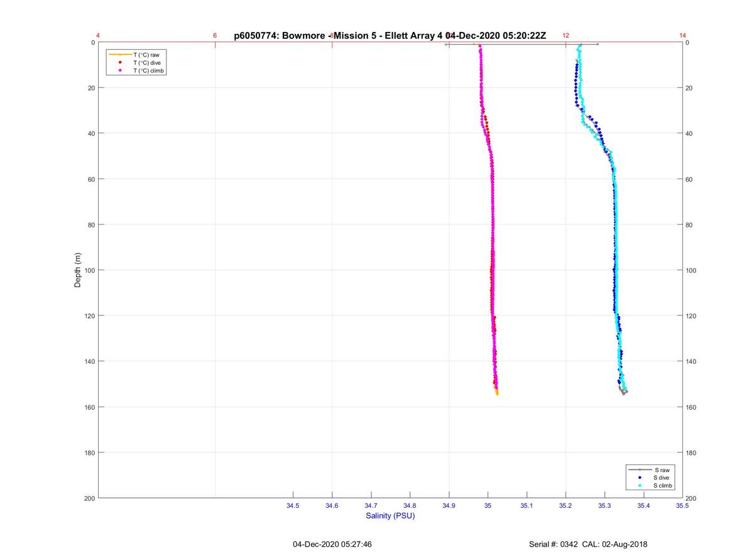Click depth tick '100' on right axis
Viewport: 754px width, 560px height.
point(692,270)
